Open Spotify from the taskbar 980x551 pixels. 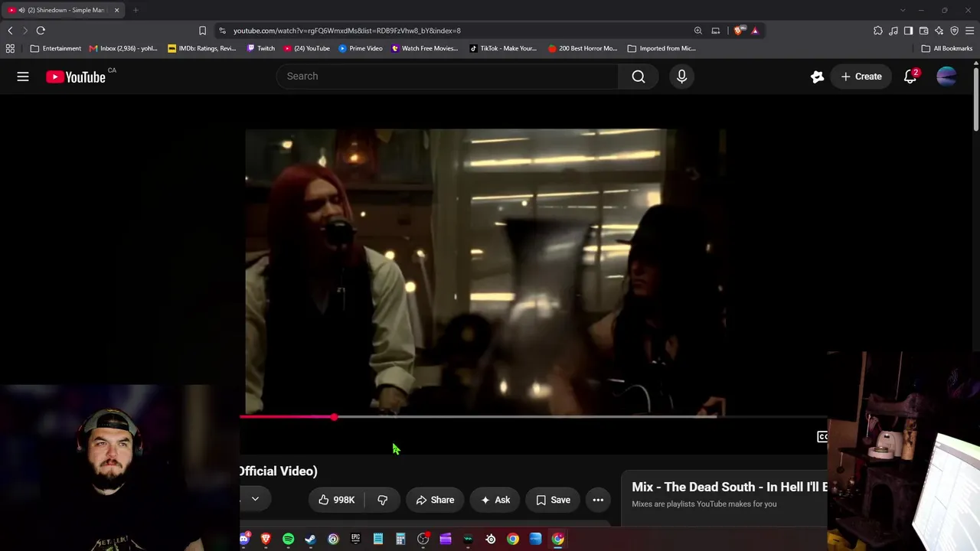coord(289,540)
